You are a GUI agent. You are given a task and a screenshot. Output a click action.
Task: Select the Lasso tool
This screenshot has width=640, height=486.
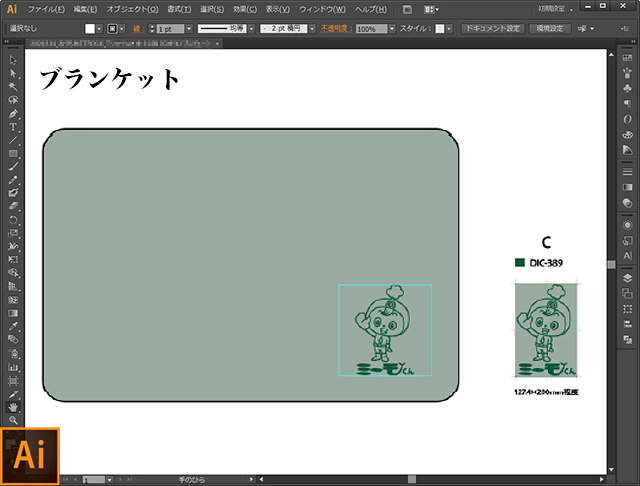click(x=13, y=100)
